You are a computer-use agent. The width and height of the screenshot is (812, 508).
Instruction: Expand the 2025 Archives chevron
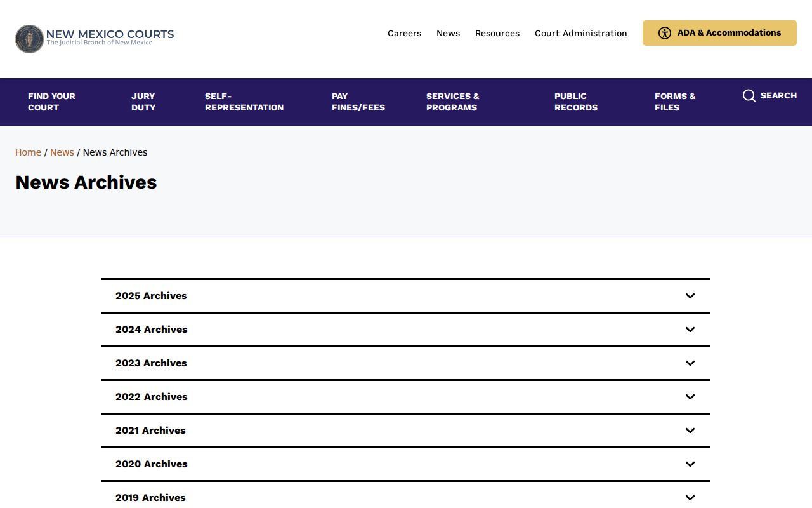tap(690, 296)
